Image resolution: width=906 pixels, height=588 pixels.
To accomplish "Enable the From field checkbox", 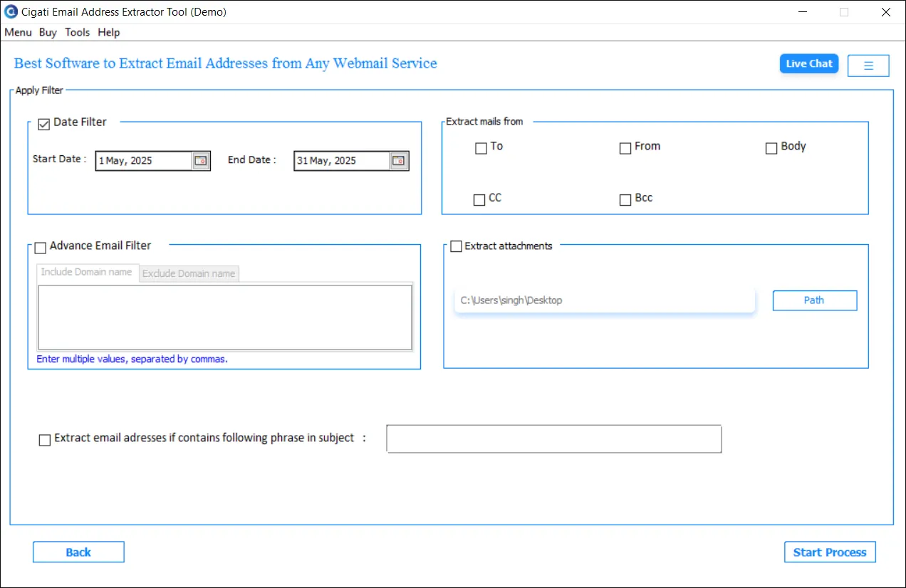I will (x=625, y=148).
